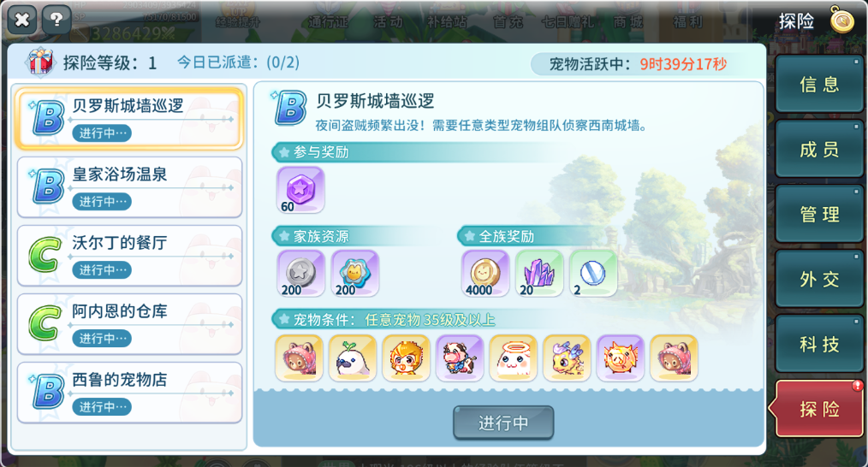Viewport: 868px width, 467px height.
Task: Switch to the 信息 tab
Action: coord(819,84)
